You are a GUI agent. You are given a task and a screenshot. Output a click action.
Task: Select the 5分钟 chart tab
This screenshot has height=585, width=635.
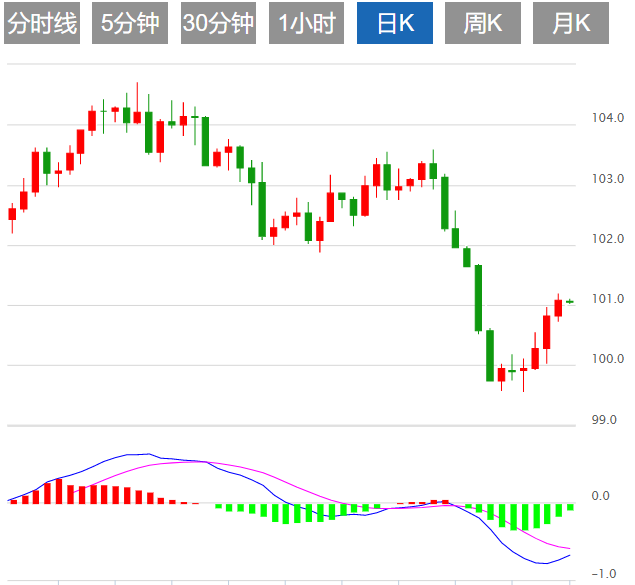click(130, 24)
